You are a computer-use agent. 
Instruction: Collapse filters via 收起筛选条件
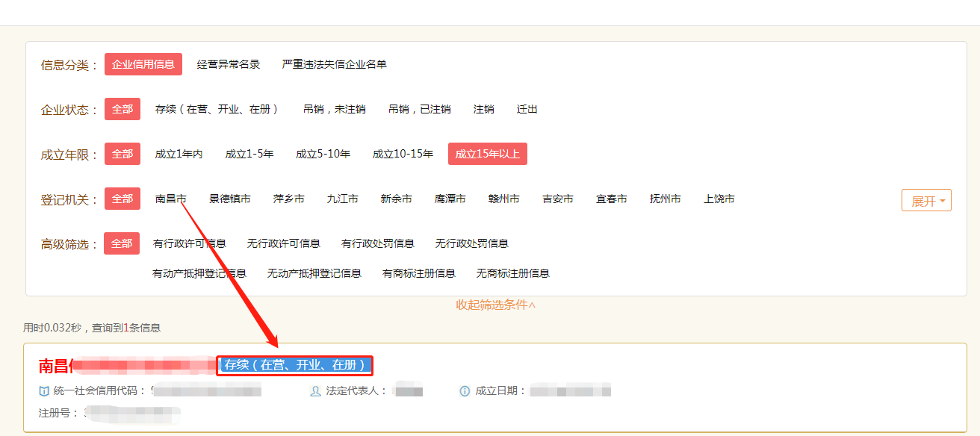pyautogui.click(x=496, y=305)
